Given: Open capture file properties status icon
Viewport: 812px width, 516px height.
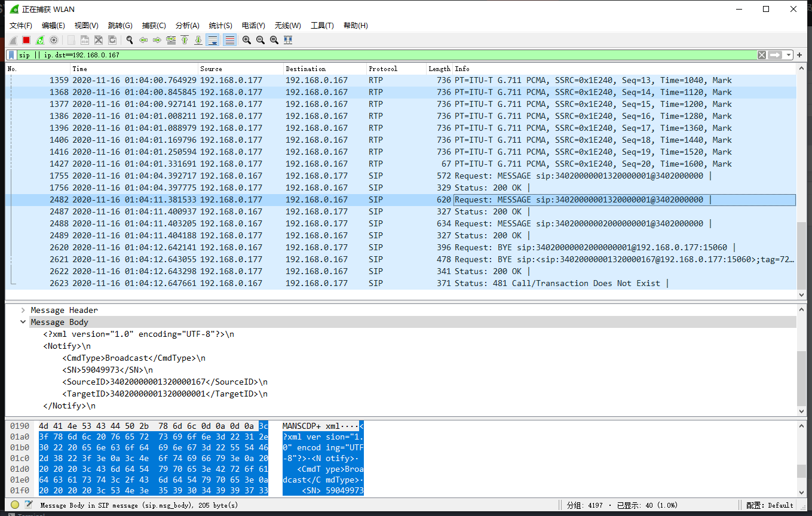Looking at the screenshot, I should coord(28,505).
